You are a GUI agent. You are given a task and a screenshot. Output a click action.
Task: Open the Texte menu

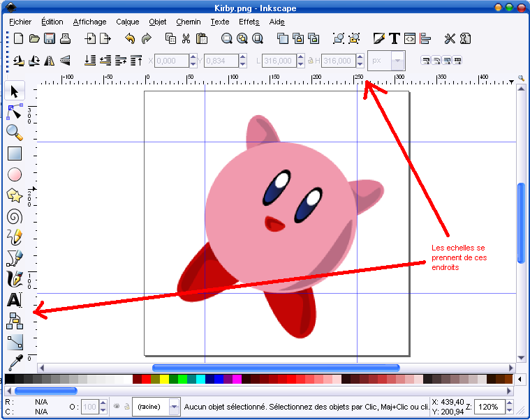point(220,22)
